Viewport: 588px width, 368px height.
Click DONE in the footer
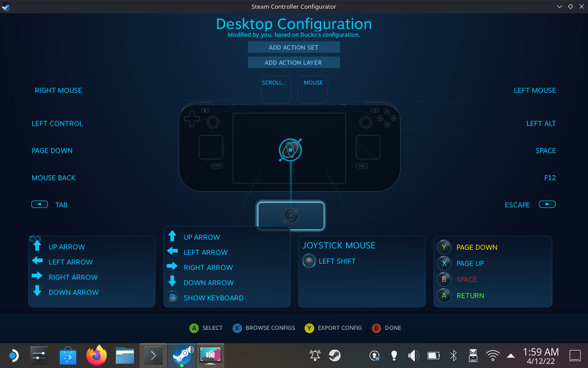tap(386, 328)
